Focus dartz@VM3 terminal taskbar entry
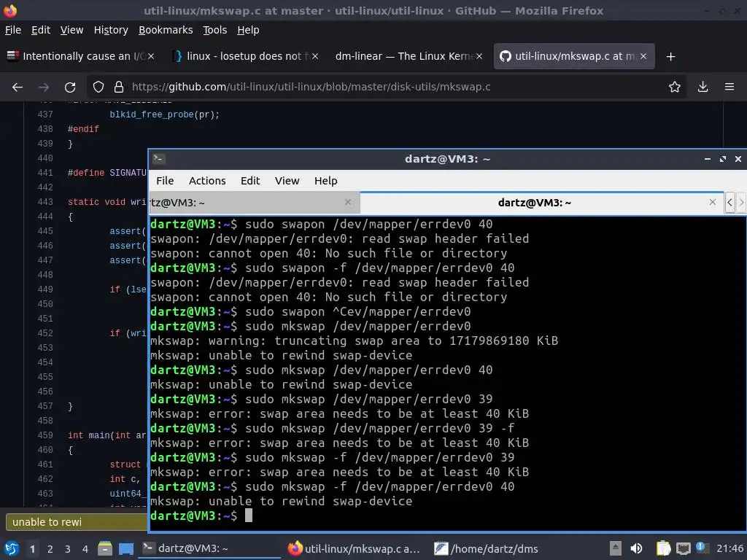The width and height of the screenshot is (747, 560). 209,548
